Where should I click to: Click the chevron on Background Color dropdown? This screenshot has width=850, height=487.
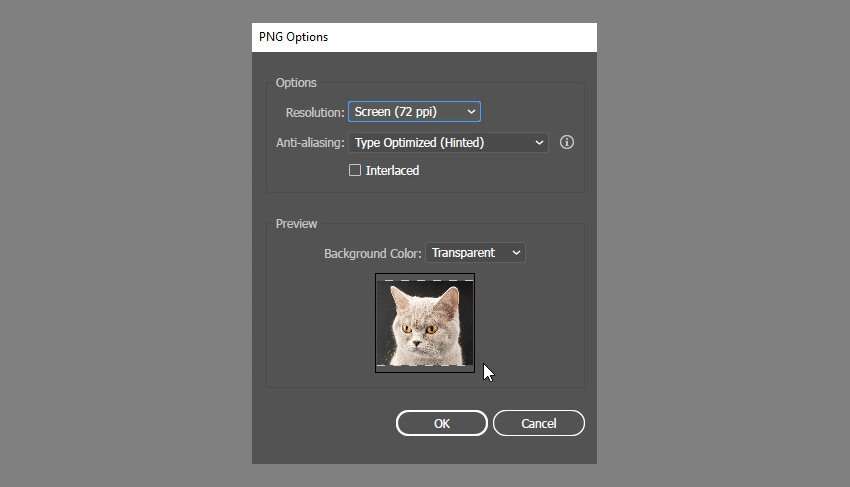(x=516, y=253)
